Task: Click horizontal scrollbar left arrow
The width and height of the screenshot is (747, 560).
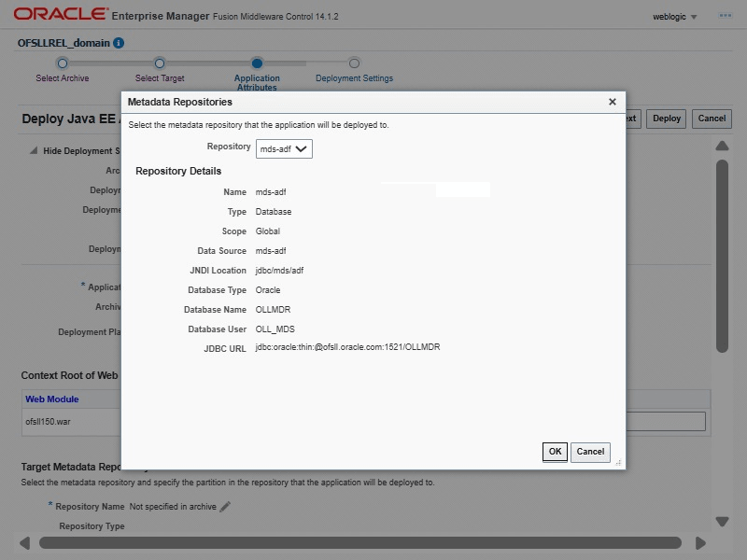Action: pos(25,543)
